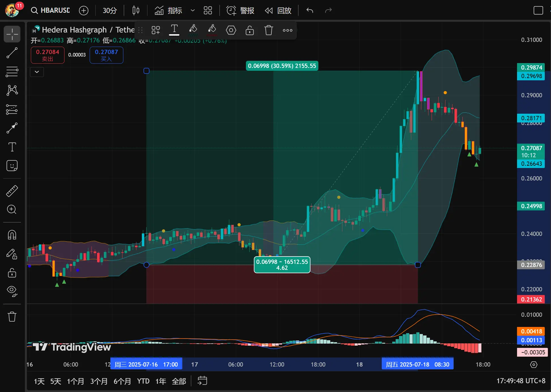Open go to date calendar icon
This screenshot has width=551, height=392.
202,381
